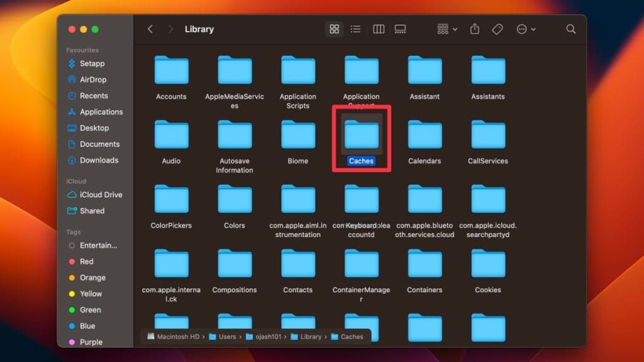Select the Blue tag

click(82, 326)
